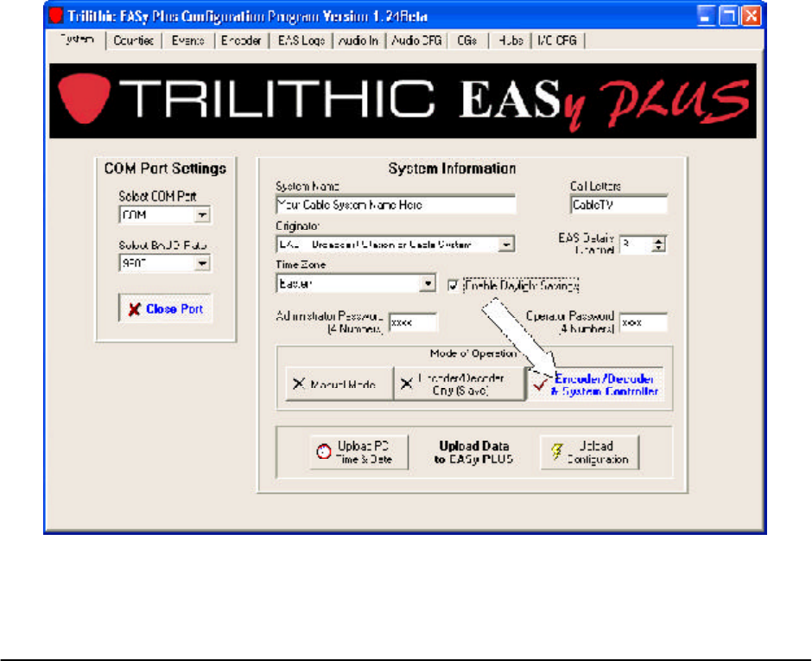
Task: Close the EASy Plus Configuration window
Action: pyautogui.click(x=751, y=16)
